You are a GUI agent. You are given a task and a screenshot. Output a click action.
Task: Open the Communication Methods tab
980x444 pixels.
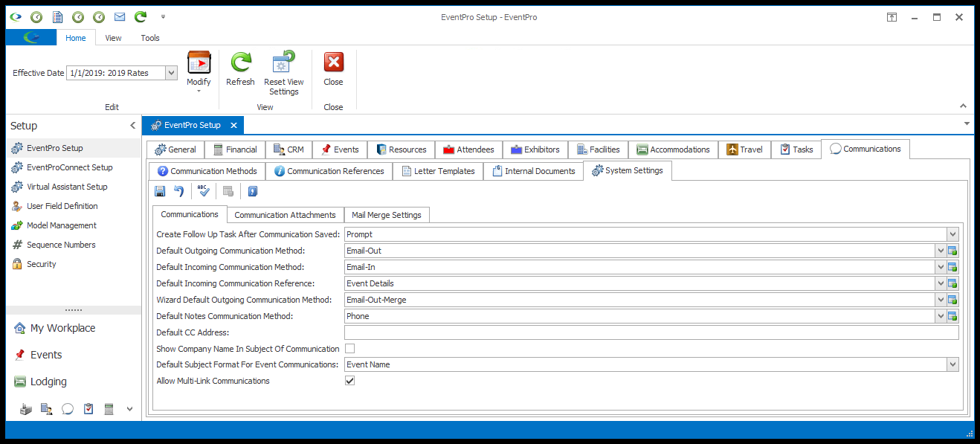(207, 171)
